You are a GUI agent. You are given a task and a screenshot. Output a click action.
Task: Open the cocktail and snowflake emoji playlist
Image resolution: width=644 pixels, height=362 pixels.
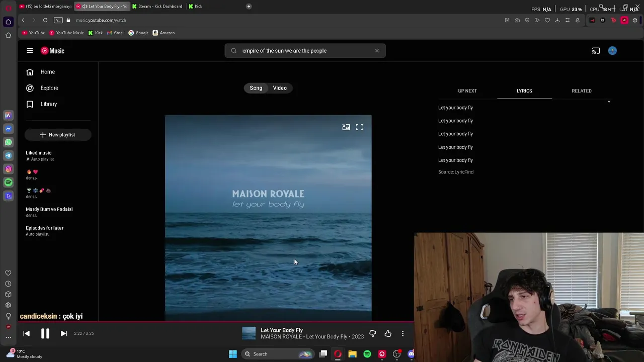point(38,191)
